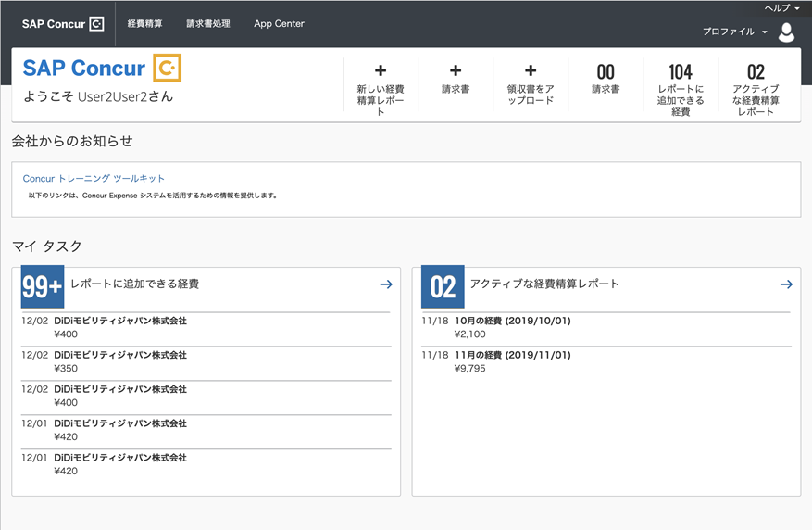Open the 請求書処理 menu
The width and height of the screenshot is (812, 530).
pos(208,24)
